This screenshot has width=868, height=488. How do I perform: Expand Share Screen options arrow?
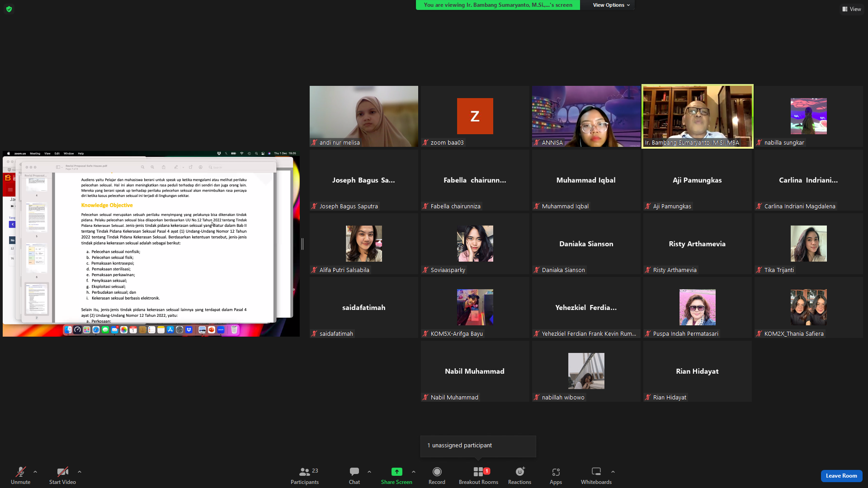point(414,472)
